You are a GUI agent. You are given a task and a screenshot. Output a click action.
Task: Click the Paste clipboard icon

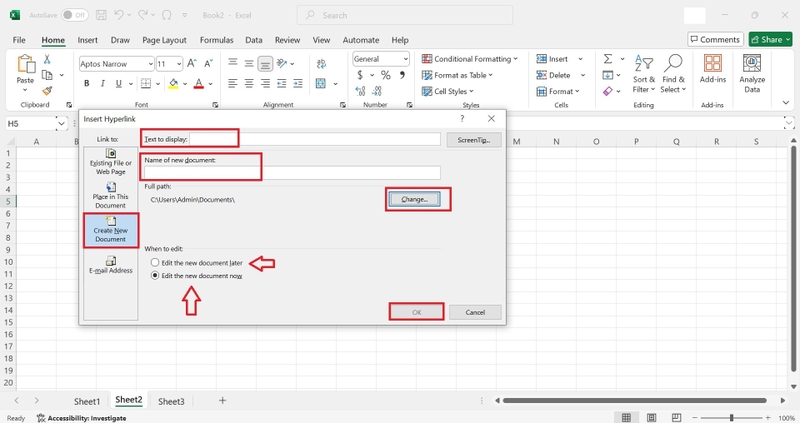[25, 65]
